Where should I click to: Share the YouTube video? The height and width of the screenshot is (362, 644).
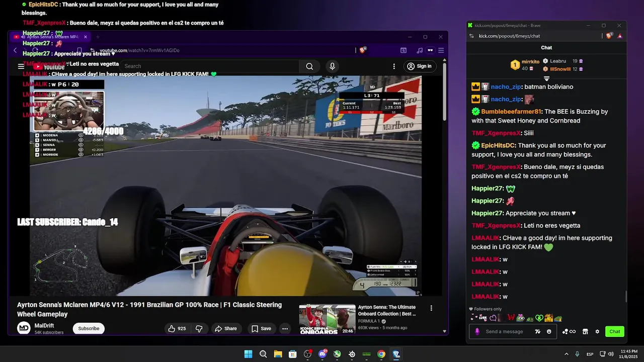pyautogui.click(x=225, y=328)
